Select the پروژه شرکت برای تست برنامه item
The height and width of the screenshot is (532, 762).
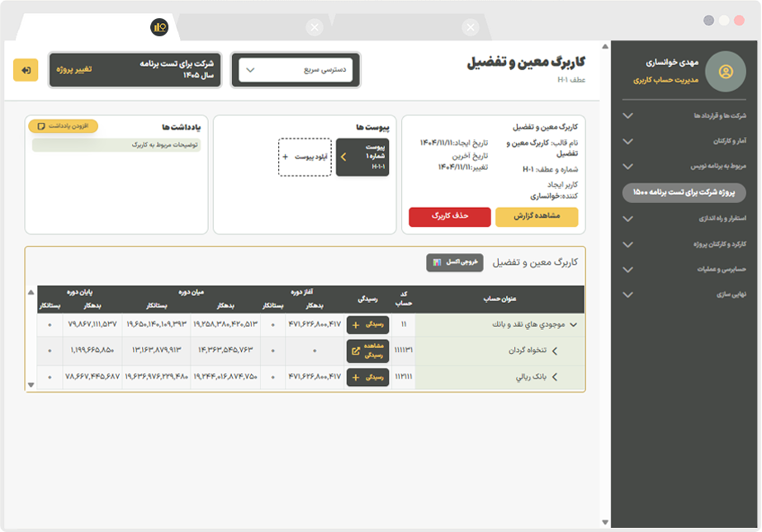click(684, 192)
